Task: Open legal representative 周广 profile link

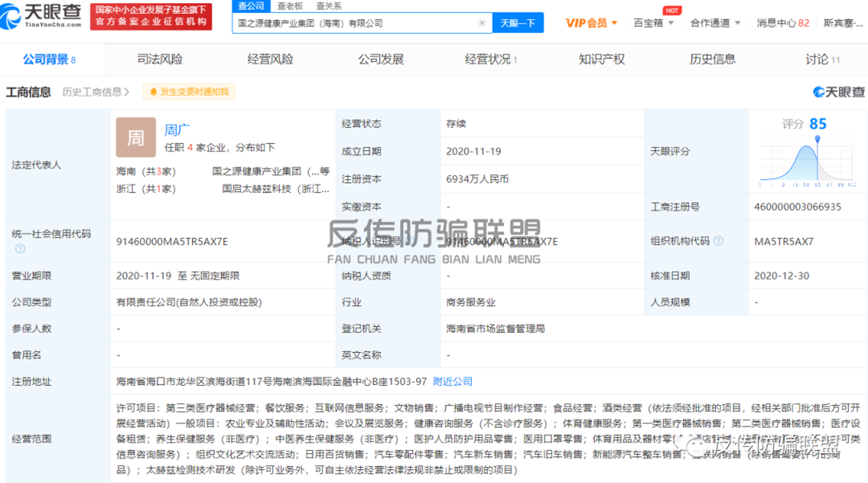Action: tap(177, 130)
